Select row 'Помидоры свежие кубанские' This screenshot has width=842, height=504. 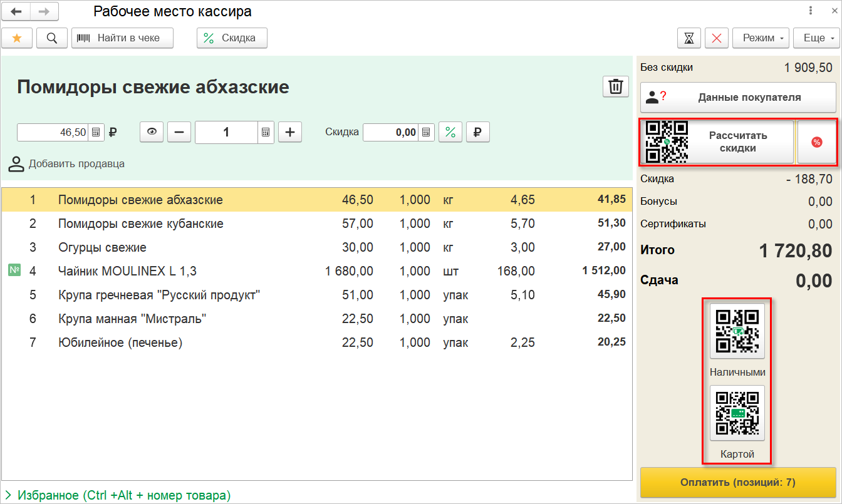[x=317, y=224]
